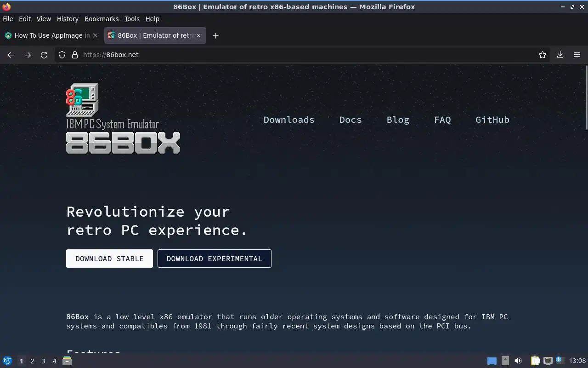Switch to workspace 2

click(33, 361)
